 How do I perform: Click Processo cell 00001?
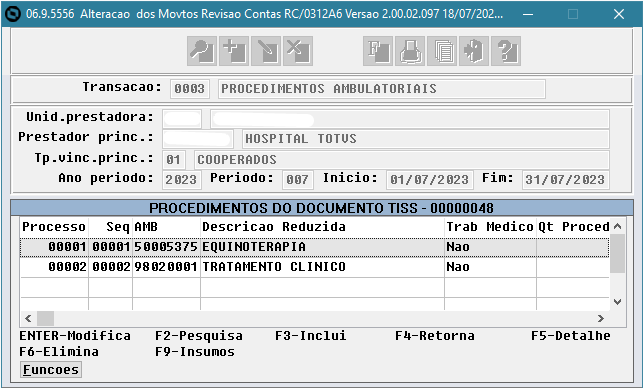(x=67, y=247)
